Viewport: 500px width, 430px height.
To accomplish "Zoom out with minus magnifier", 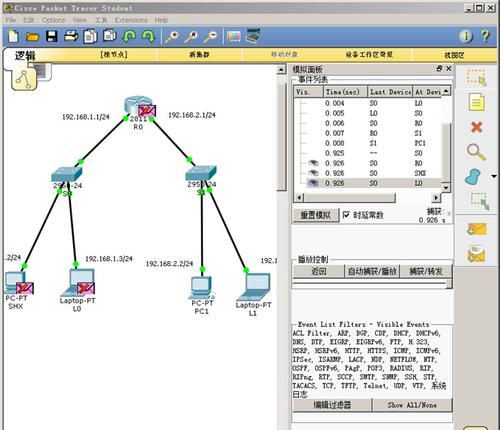I will 211,36.
